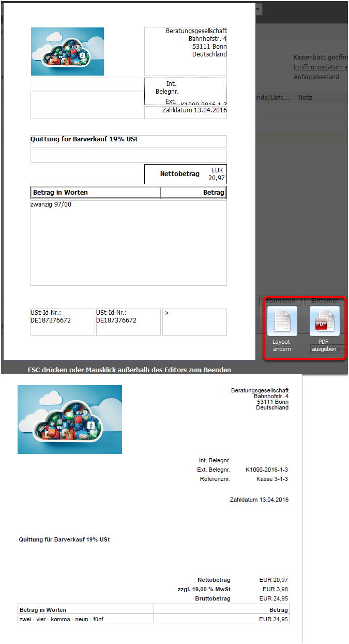Screen dimensions: 349x644
Task: Open the dropdown arrow at the top bar
Action: (258, 9)
